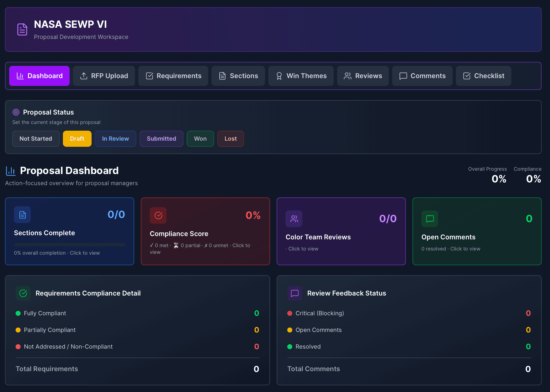Open the Sections Complete detail view
550x392 pixels.
pyautogui.click(x=69, y=231)
